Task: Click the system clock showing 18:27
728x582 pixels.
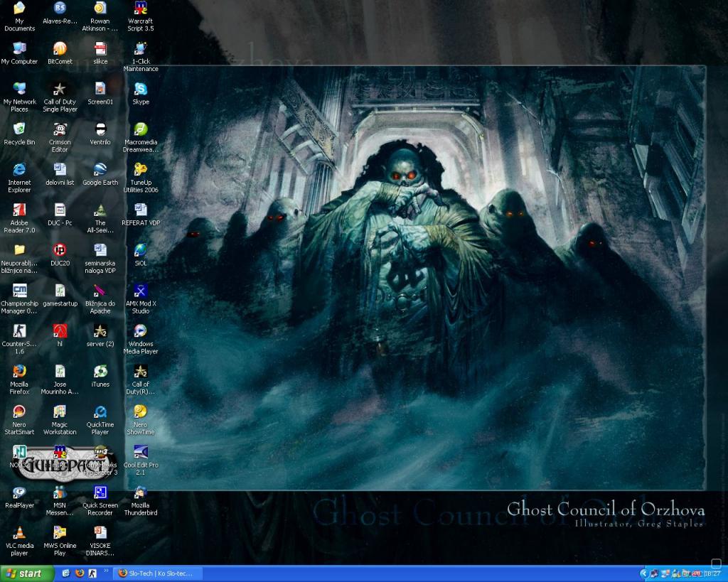Action: click(x=712, y=573)
